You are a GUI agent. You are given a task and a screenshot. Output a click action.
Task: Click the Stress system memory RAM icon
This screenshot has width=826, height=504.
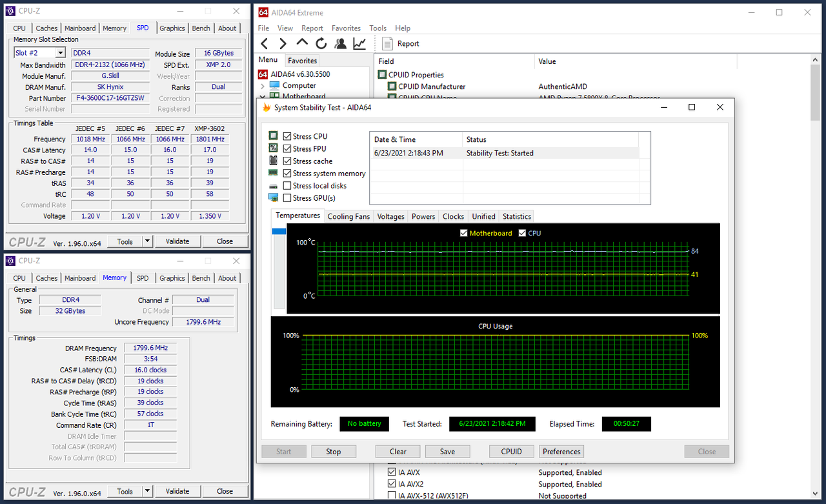point(274,173)
